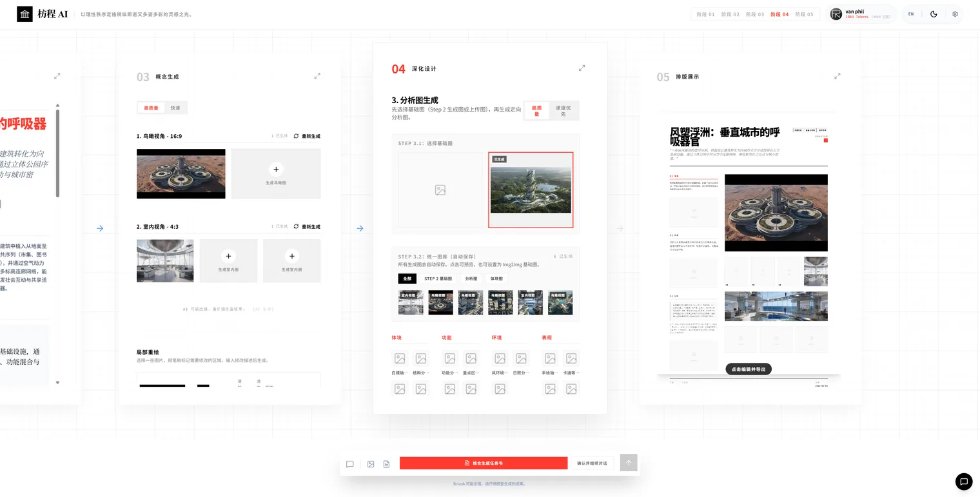Click the first 生成室内图 plus placeholder
Image resolution: width=980 pixels, height=497 pixels.
point(228,260)
